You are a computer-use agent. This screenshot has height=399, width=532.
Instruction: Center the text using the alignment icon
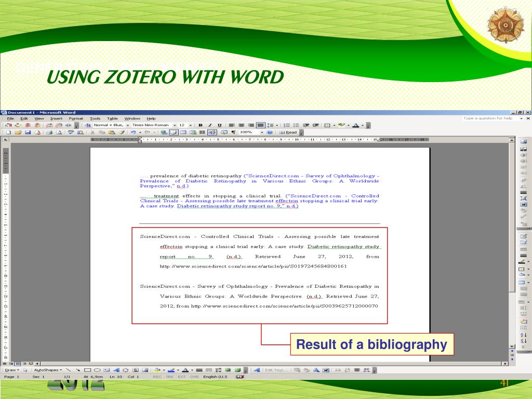[241, 125]
